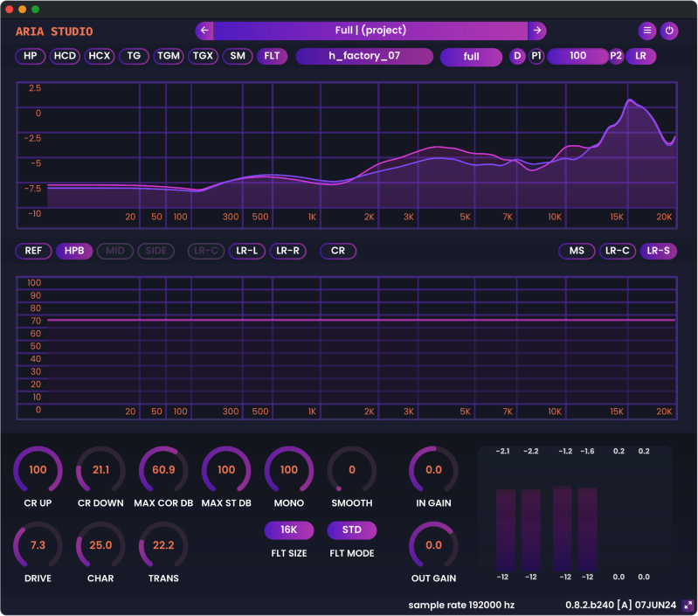
Task: Switch to the right-hand LR-C mode
Action: [x=618, y=251]
